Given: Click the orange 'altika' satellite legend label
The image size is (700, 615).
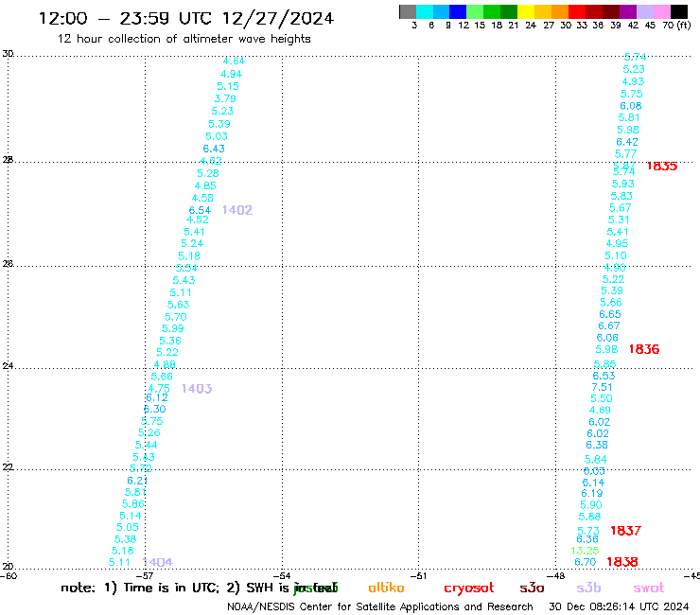Looking at the screenshot, I should (x=386, y=588).
